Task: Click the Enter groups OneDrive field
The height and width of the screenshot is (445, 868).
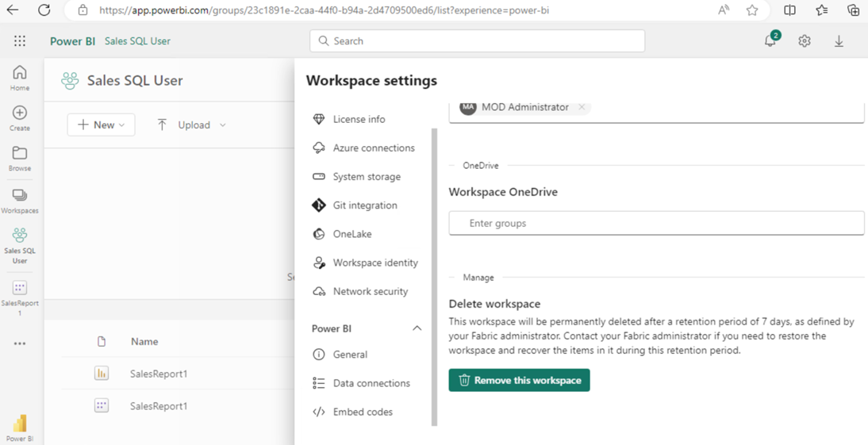Action: click(656, 223)
